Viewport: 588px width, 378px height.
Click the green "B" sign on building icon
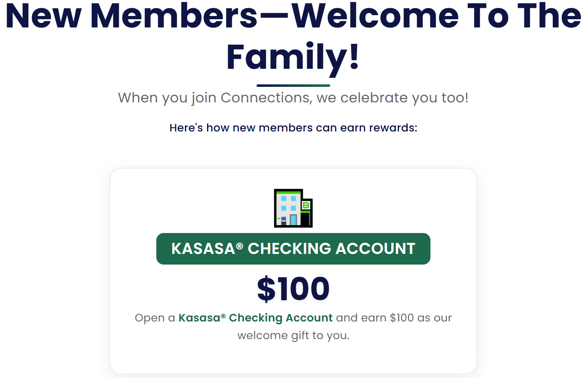[306, 206]
